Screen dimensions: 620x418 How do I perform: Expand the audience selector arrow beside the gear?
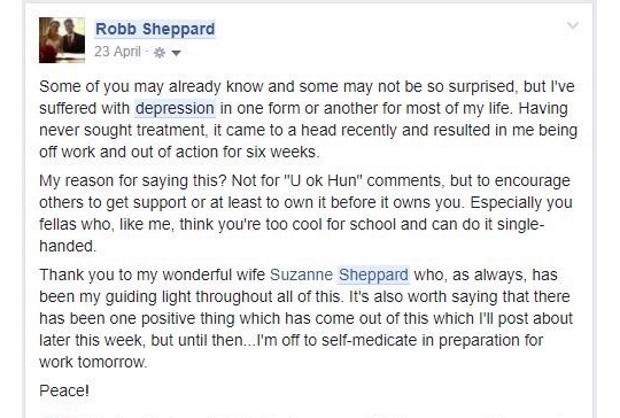pos(176,53)
